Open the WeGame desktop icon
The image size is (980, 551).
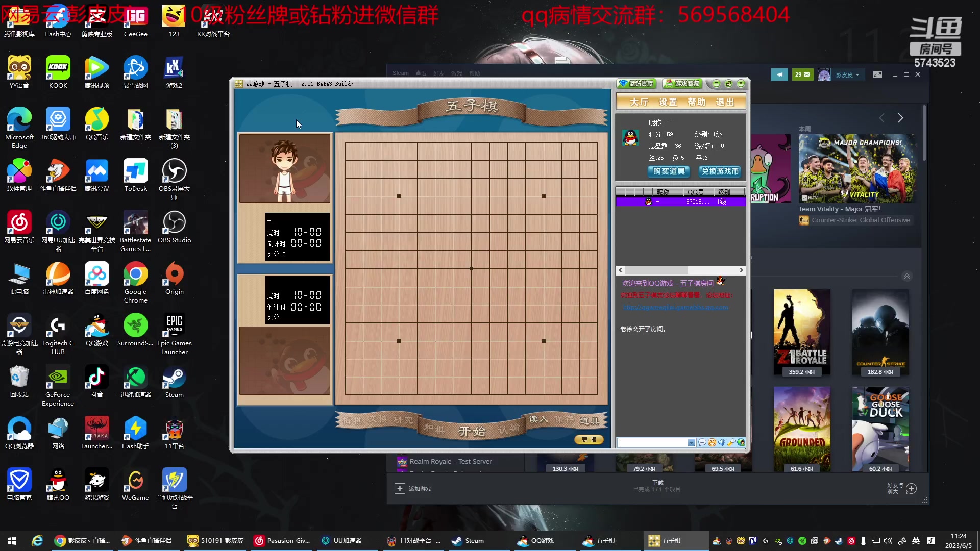point(135,485)
